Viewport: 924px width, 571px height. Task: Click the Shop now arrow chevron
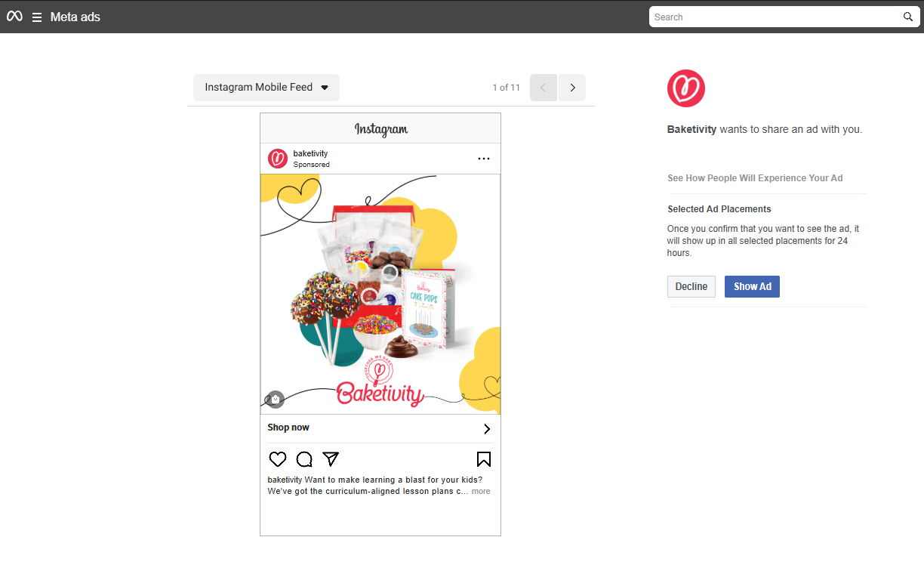click(487, 429)
